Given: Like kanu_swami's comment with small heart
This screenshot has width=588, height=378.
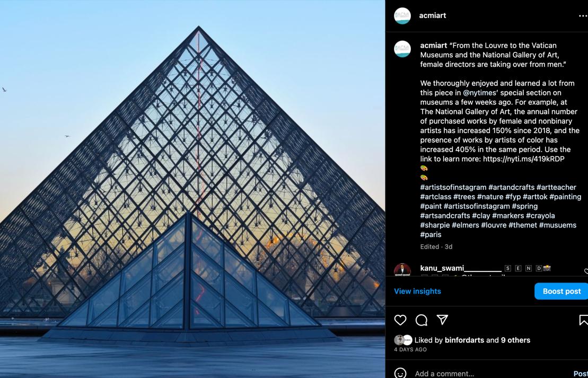Looking at the screenshot, I should 586,271.
